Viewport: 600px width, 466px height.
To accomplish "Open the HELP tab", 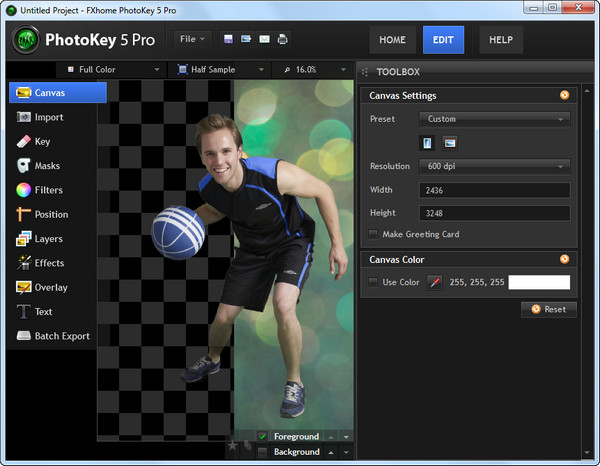I will tap(500, 40).
